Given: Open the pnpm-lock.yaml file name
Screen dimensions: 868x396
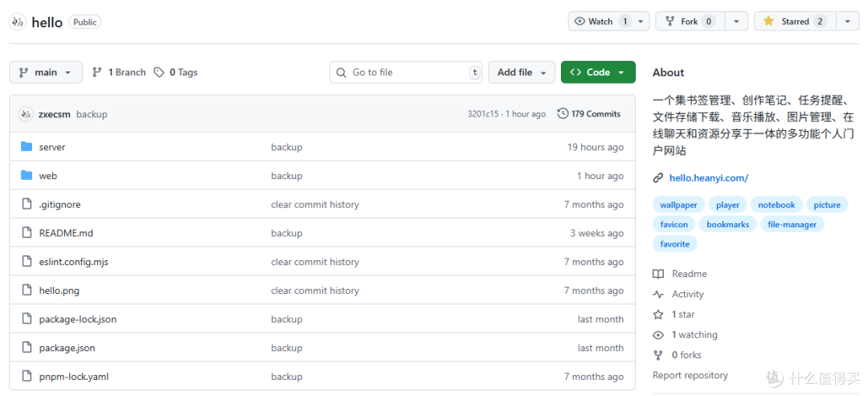Looking at the screenshot, I should [74, 377].
